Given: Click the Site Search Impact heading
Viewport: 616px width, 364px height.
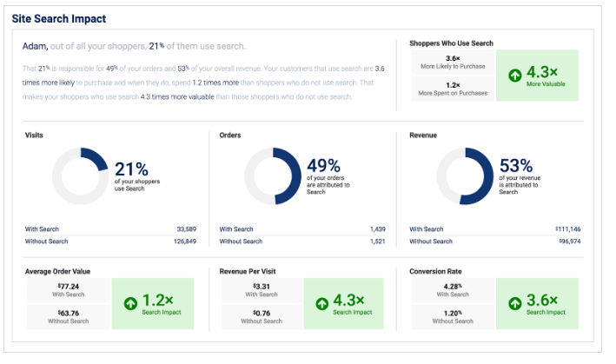Looking at the screenshot, I should click(x=59, y=17).
